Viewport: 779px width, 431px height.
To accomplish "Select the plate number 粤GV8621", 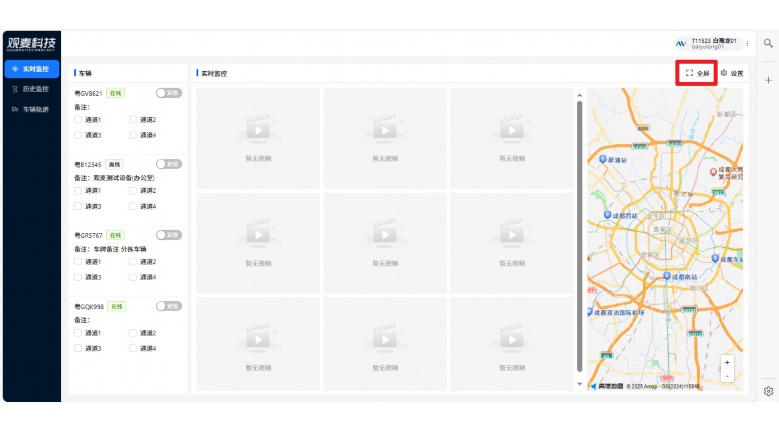I will coord(88,93).
